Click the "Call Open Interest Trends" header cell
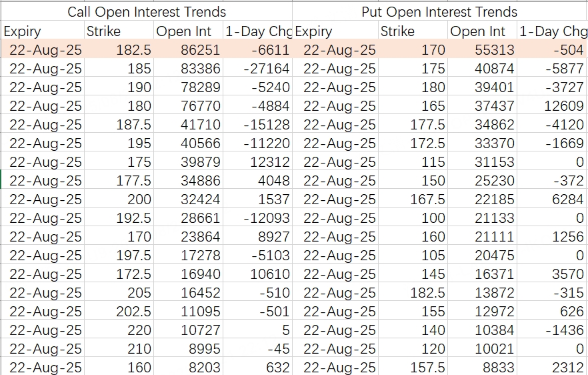The image size is (588, 375). pyautogui.click(x=147, y=12)
